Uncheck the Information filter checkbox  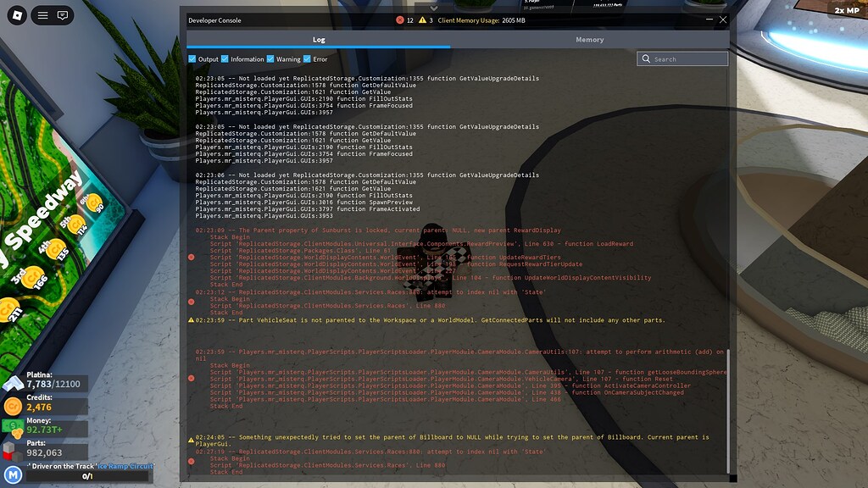[225, 58]
